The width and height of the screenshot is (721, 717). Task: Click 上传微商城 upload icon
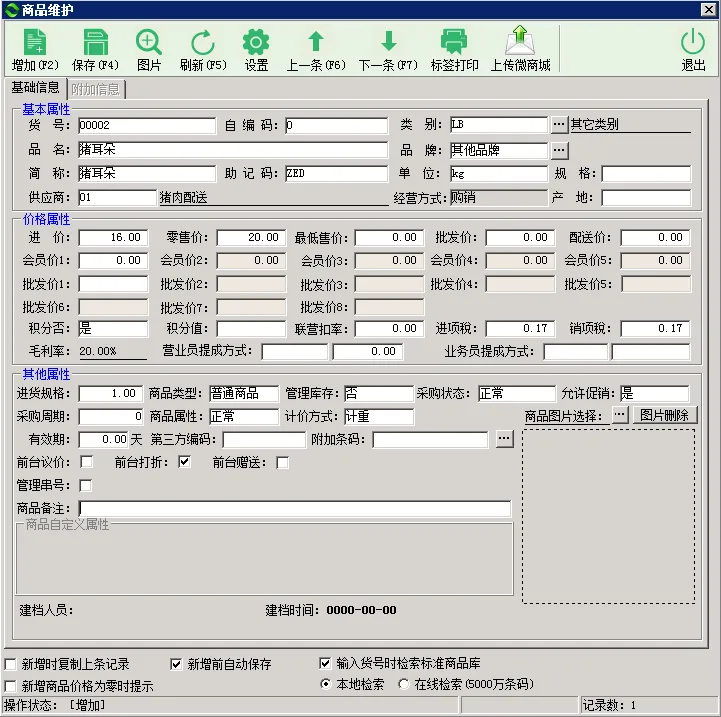(520, 40)
